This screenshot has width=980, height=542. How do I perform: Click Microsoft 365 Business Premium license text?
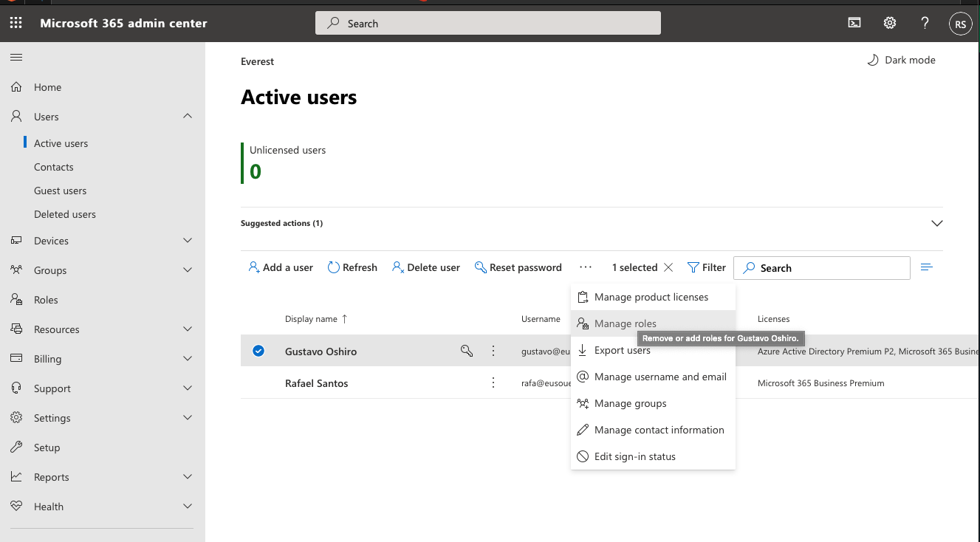click(820, 383)
